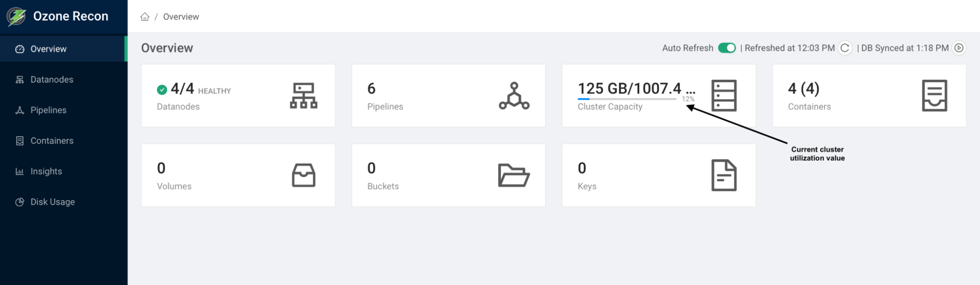
Task: Open the Insights sidebar item
Action: coord(46,171)
